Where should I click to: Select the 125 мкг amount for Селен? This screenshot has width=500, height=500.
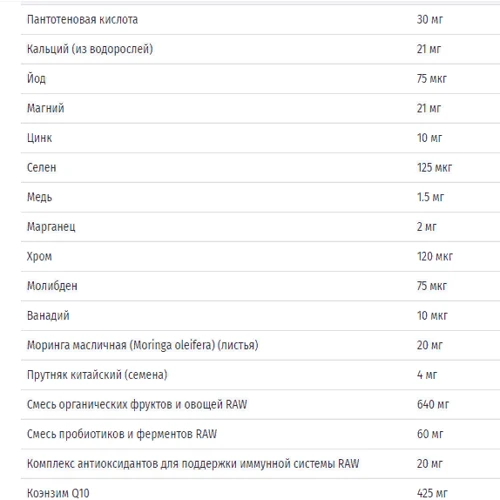point(434,167)
